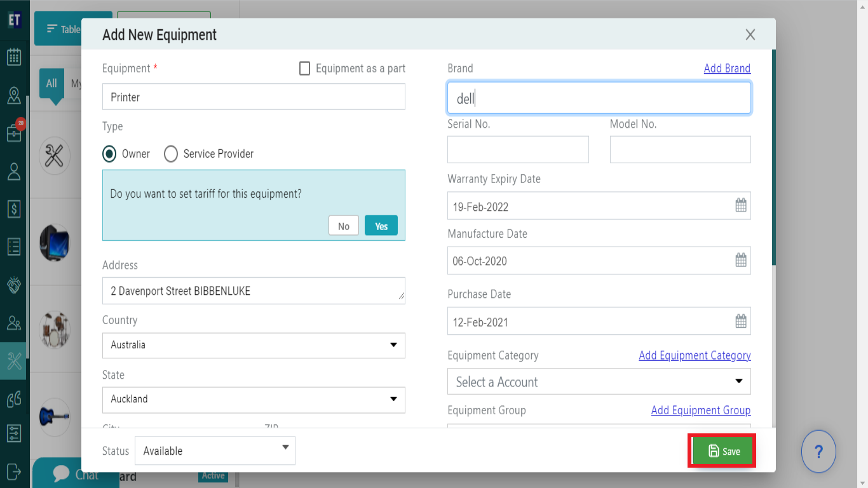Open the Equipment Category Select a Account dropdown

[x=599, y=381]
